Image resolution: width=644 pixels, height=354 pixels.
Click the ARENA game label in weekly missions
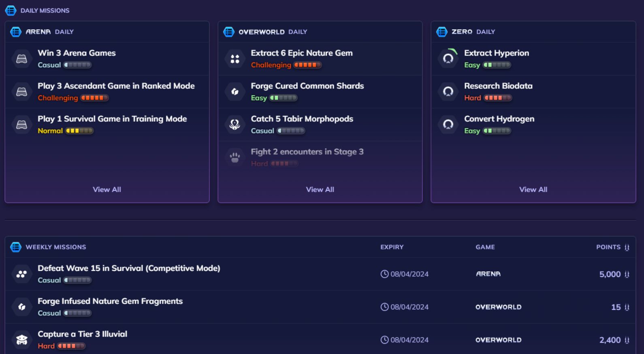488,274
